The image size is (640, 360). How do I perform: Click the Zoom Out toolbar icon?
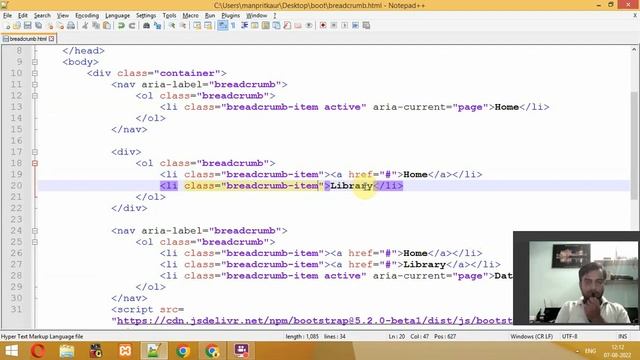(183, 25)
